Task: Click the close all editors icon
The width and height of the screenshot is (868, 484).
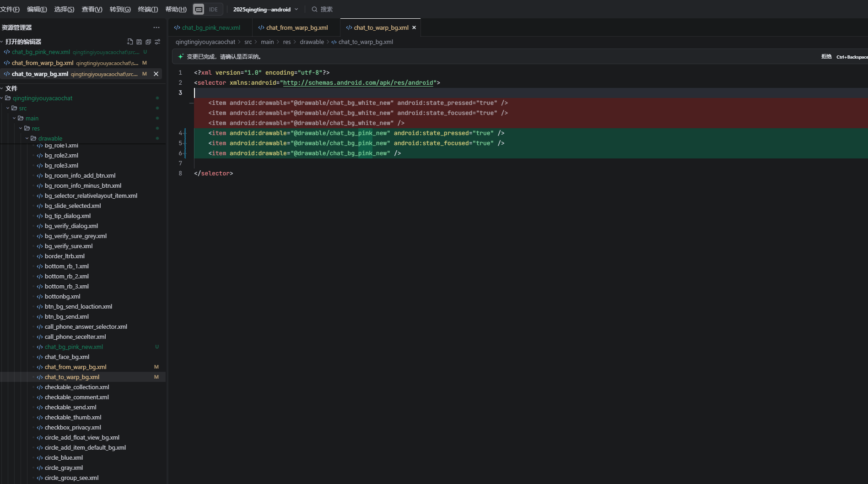Action: (x=148, y=42)
